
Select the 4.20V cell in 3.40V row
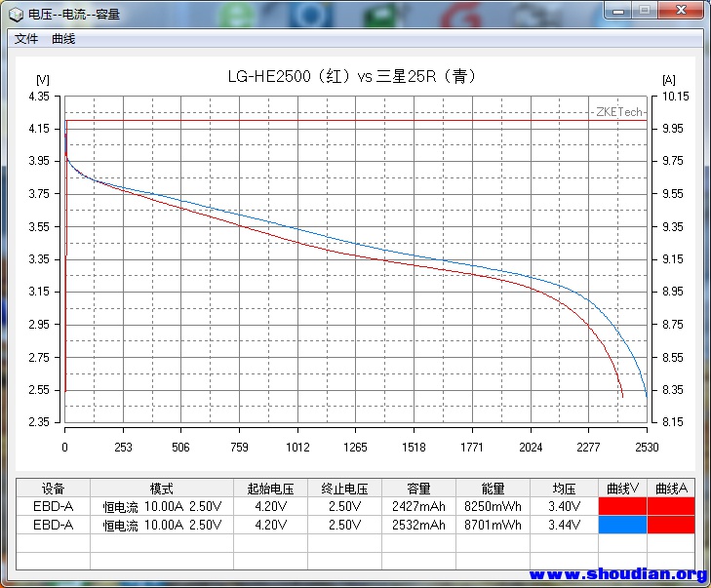click(270, 506)
